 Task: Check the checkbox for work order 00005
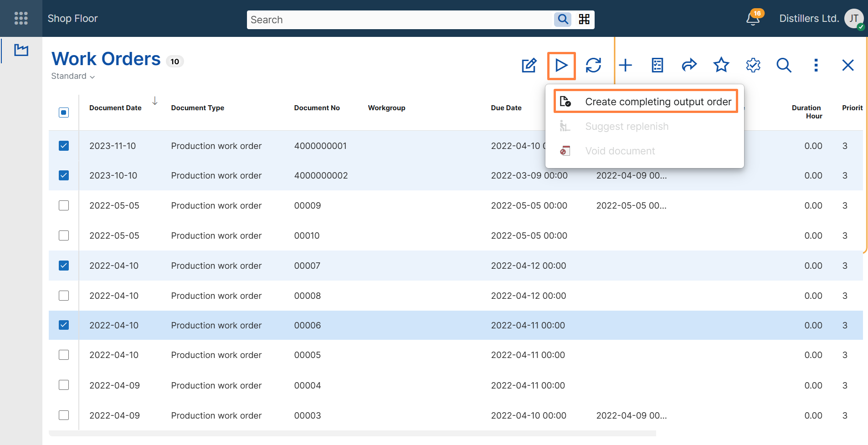(63, 354)
